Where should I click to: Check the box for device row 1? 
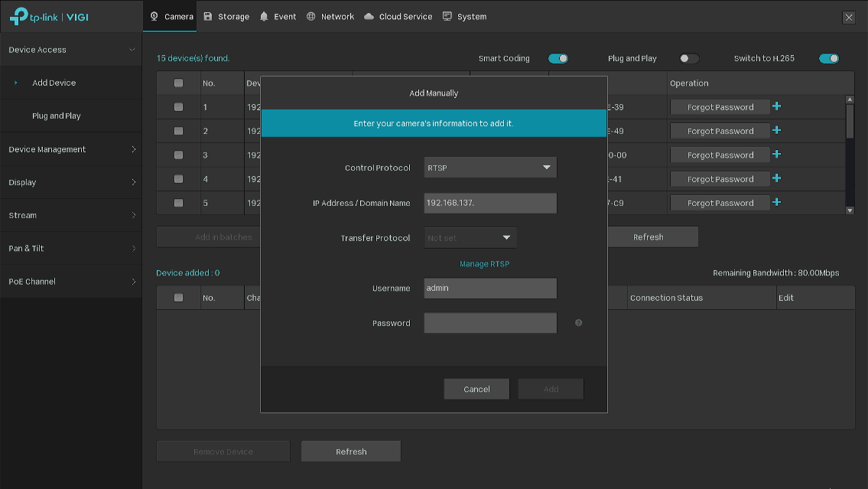[178, 107]
